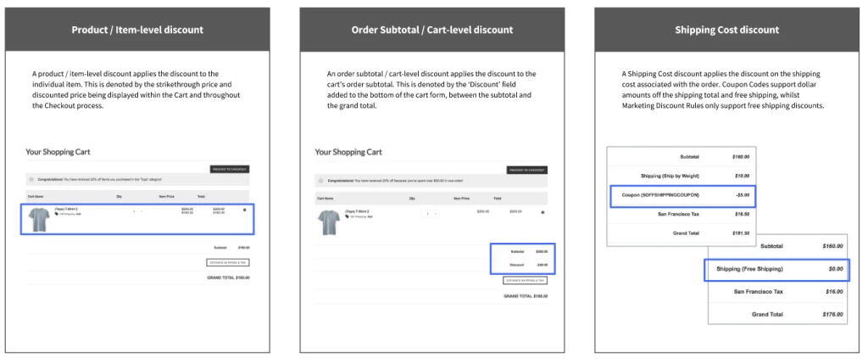Click the Shipping (Free Shipping) row
Screen dimensions: 868x359
tap(776, 269)
